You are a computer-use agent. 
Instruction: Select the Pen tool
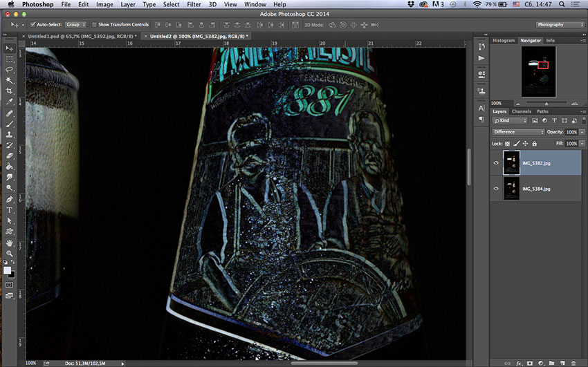10,200
